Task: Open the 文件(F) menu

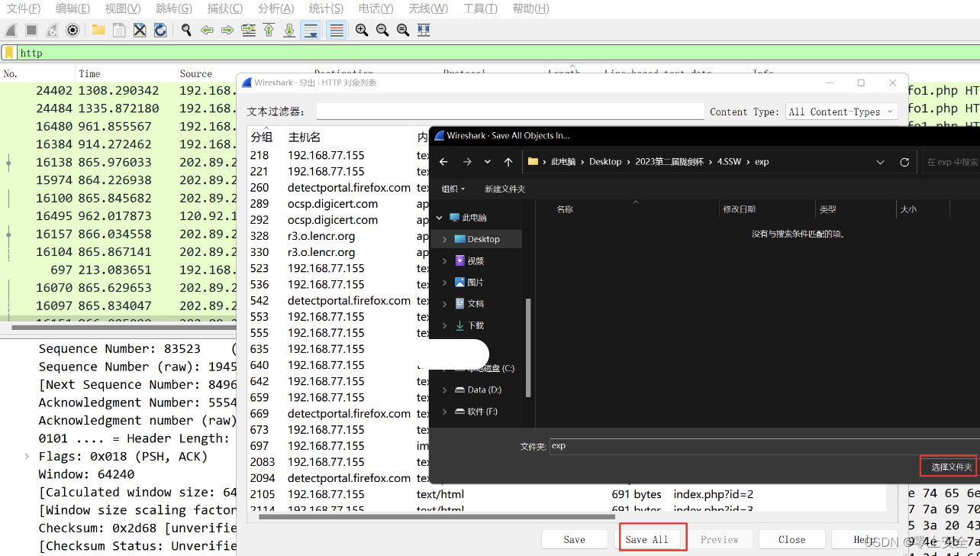Action: tap(24, 8)
